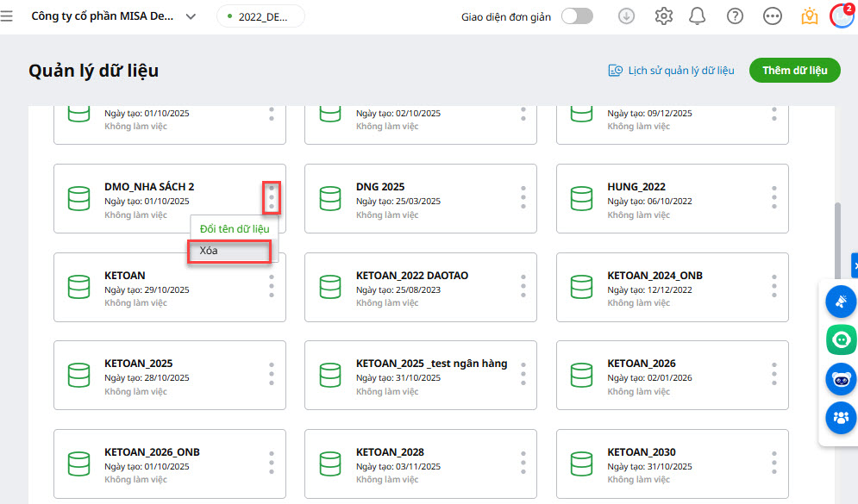The width and height of the screenshot is (858, 504).
Task: Open three-dot menu for KETOAN_2024_ONB
Action: [x=774, y=287]
